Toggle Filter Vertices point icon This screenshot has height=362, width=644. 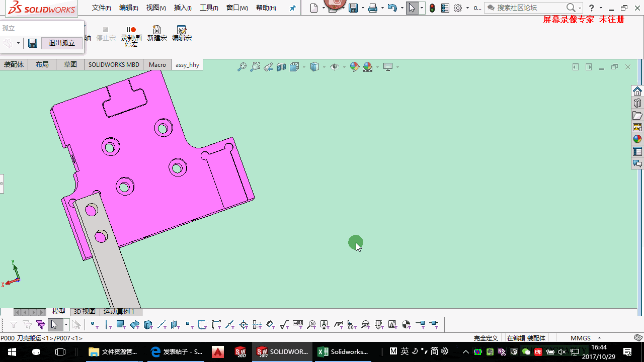coord(94,325)
